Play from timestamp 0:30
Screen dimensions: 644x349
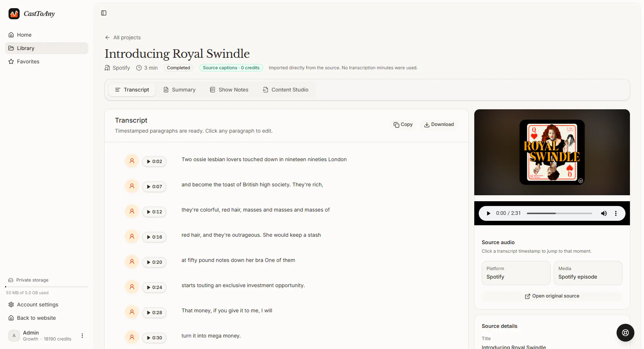coord(155,338)
